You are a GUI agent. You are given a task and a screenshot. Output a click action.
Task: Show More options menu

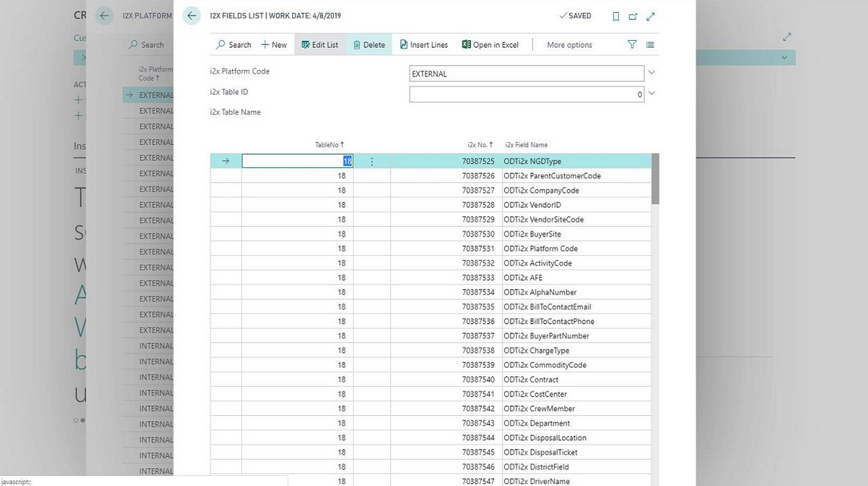point(569,44)
